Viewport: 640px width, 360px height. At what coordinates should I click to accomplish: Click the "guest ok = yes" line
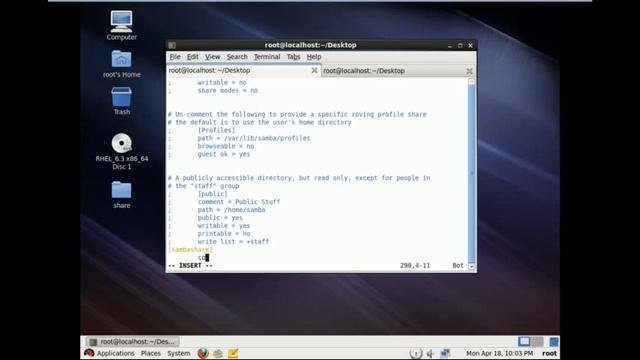tap(224, 154)
